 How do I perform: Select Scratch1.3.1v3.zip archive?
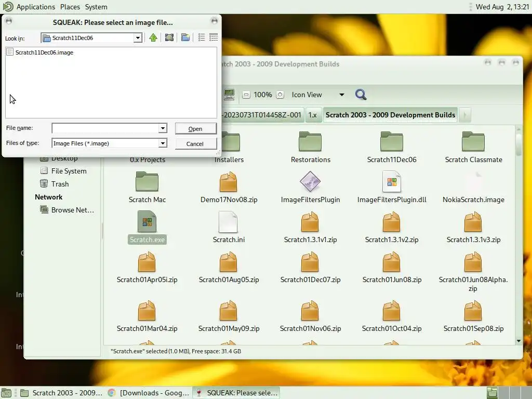coord(473,228)
